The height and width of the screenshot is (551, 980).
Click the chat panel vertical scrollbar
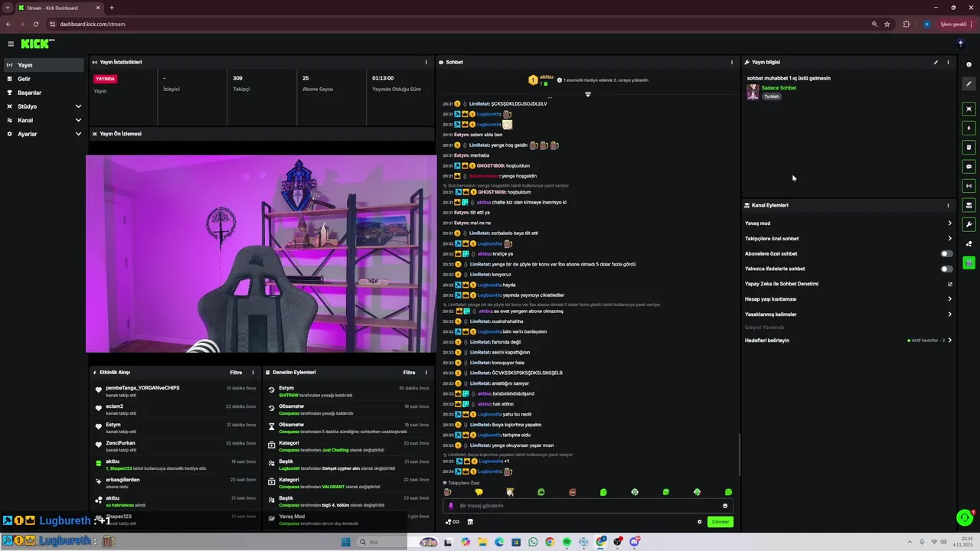(x=740, y=455)
